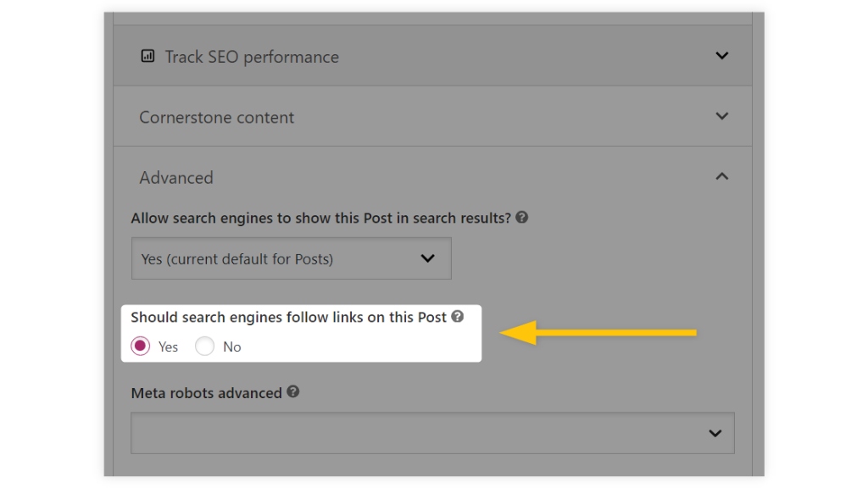Expand the Cornerstone content chevron
The width and height of the screenshot is (868, 488).
tap(722, 116)
